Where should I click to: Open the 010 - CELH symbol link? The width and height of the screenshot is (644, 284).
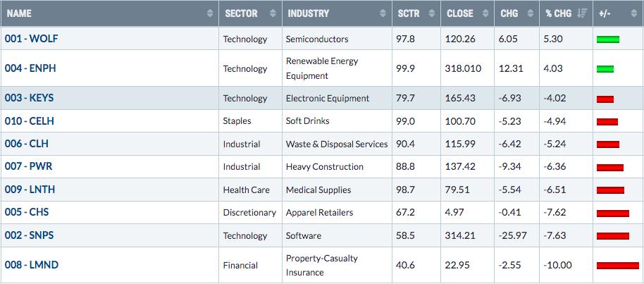30,121
